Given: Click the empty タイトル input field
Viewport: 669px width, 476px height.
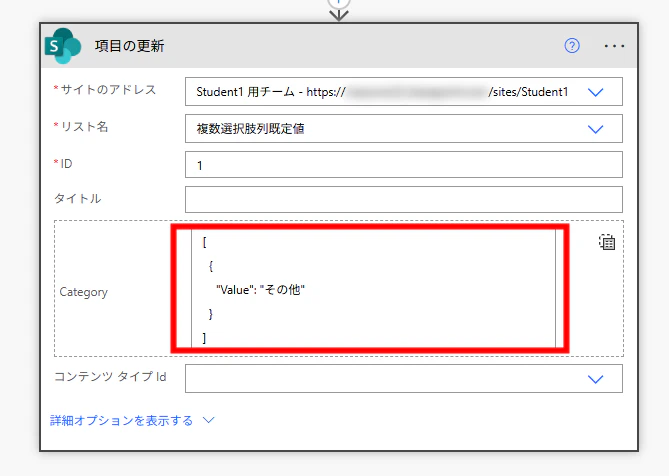Looking at the screenshot, I should [404, 199].
